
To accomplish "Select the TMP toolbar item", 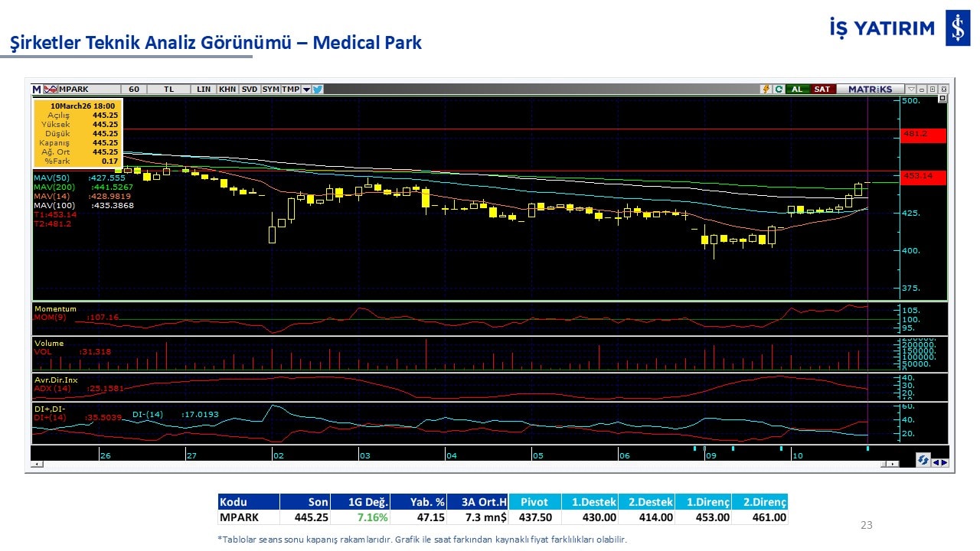I will click(290, 90).
